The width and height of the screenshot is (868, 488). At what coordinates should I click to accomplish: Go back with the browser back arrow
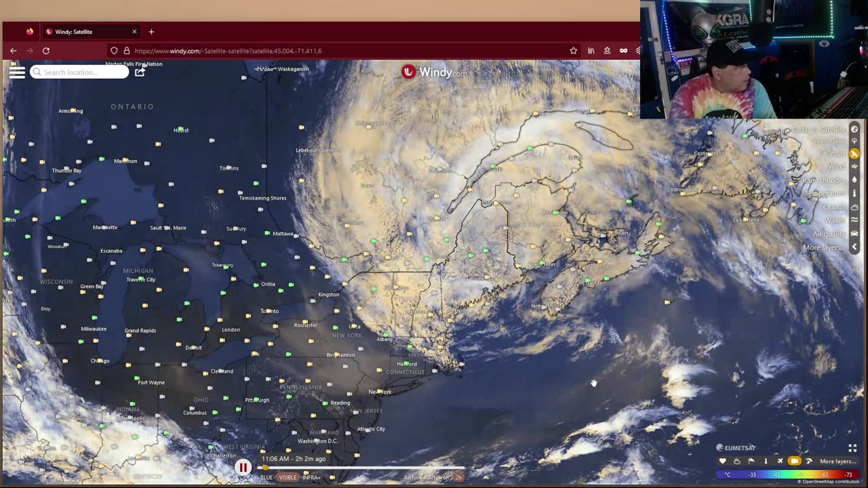point(14,51)
